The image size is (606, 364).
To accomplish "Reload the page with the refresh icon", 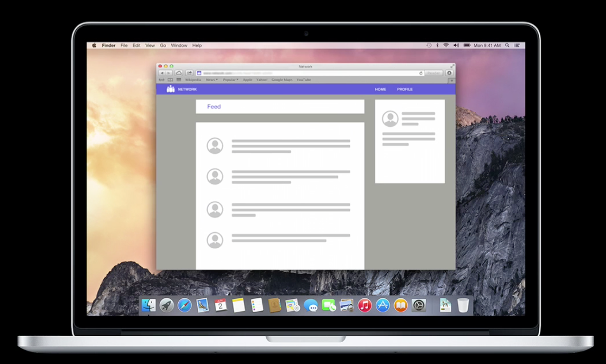I will 421,73.
